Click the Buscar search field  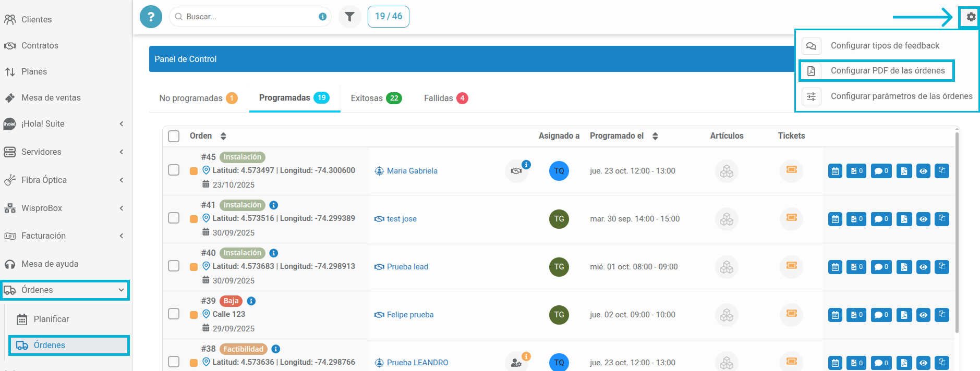(250, 17)
